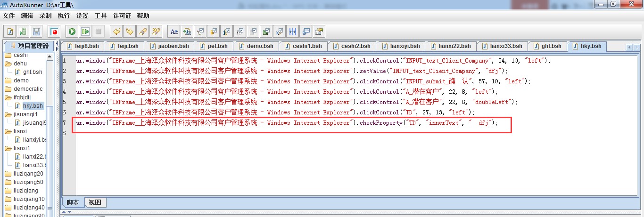Click the save (floppy disk) toolbar icon
644x217 pixels.
coord(36,32)
